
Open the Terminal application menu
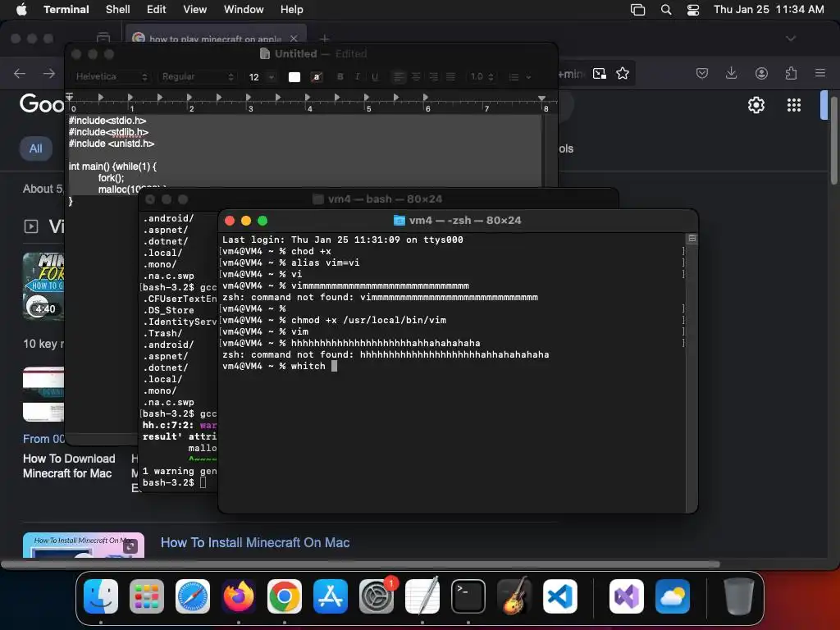pos(66,10)
